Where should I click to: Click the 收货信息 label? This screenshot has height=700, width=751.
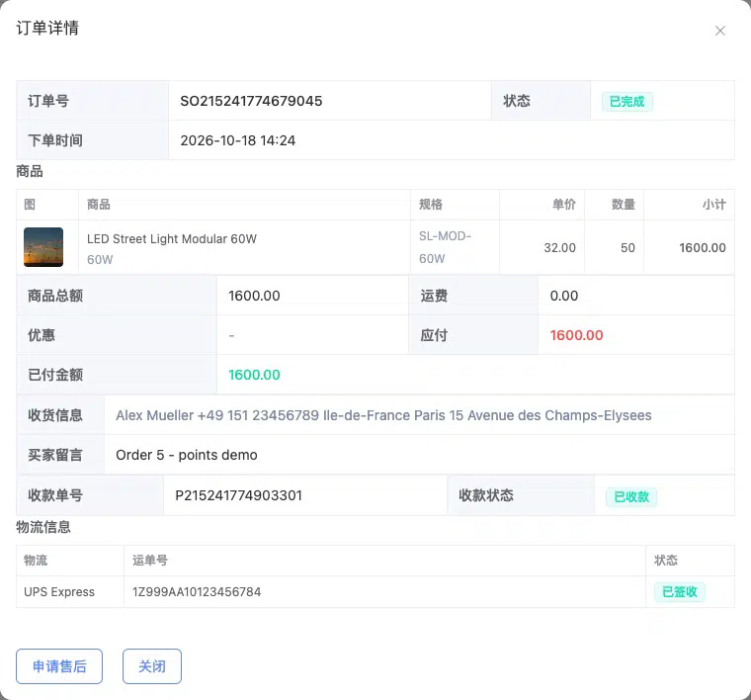(55, 415)
